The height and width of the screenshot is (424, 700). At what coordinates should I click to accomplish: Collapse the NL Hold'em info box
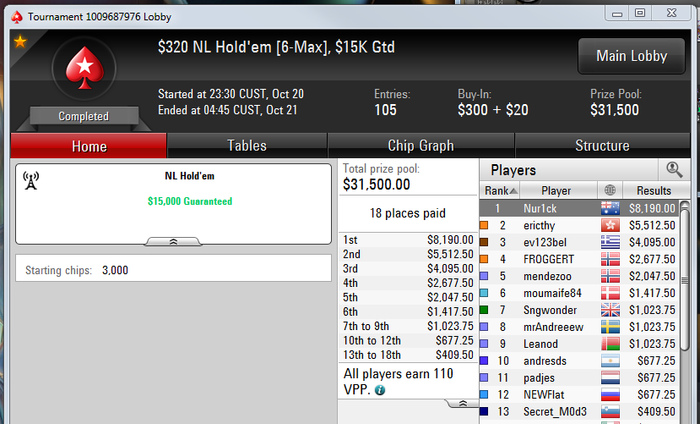coord(173,241)
